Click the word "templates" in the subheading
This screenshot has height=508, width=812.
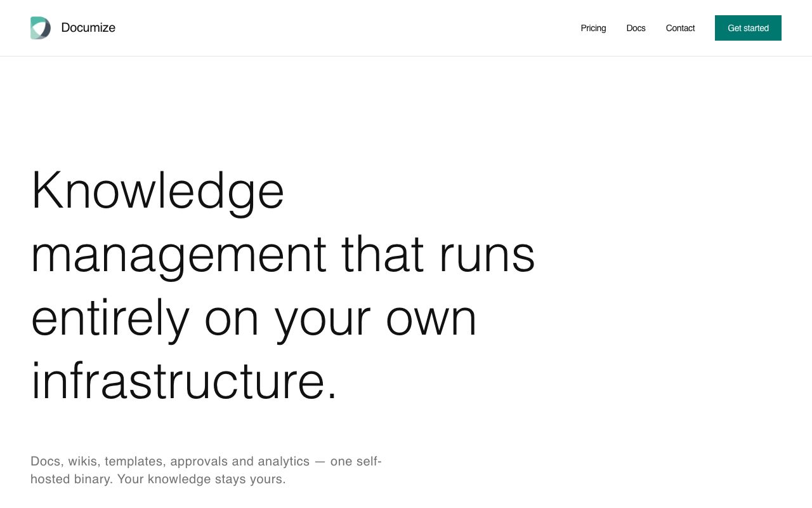click(x=135, y=462)
